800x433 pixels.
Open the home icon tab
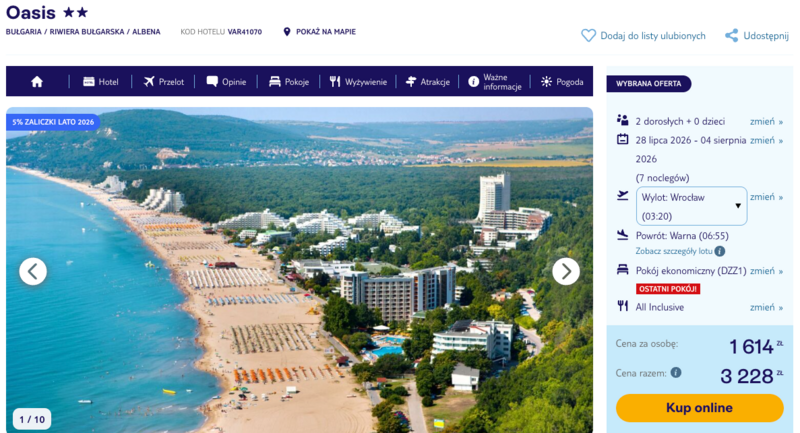click(37, 82)
